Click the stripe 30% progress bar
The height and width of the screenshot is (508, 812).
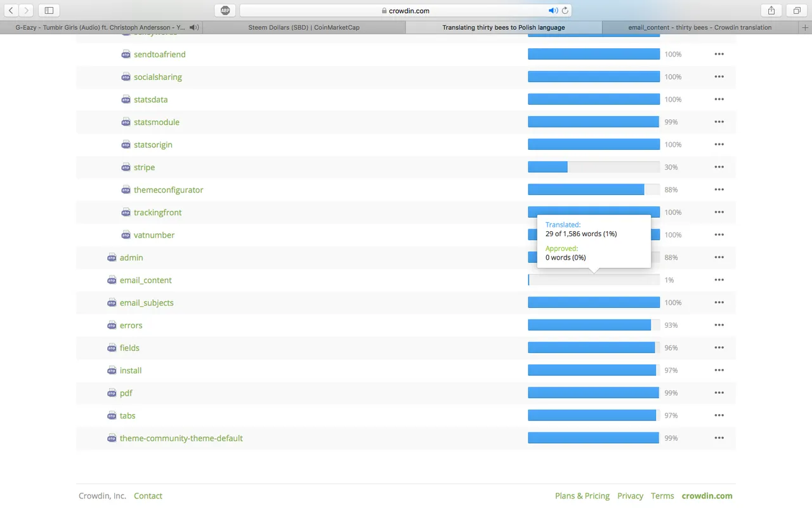[x=594, y=167]
